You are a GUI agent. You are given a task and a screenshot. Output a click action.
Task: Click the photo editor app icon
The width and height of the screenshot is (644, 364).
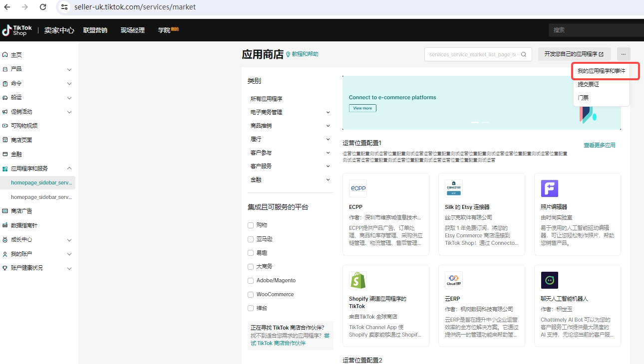[x=549, y=188]
